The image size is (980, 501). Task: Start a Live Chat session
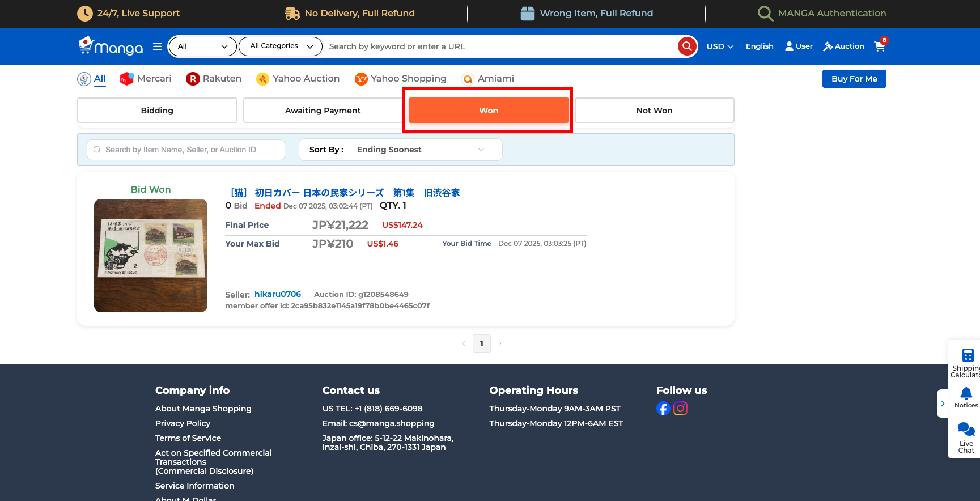(966, 437)
